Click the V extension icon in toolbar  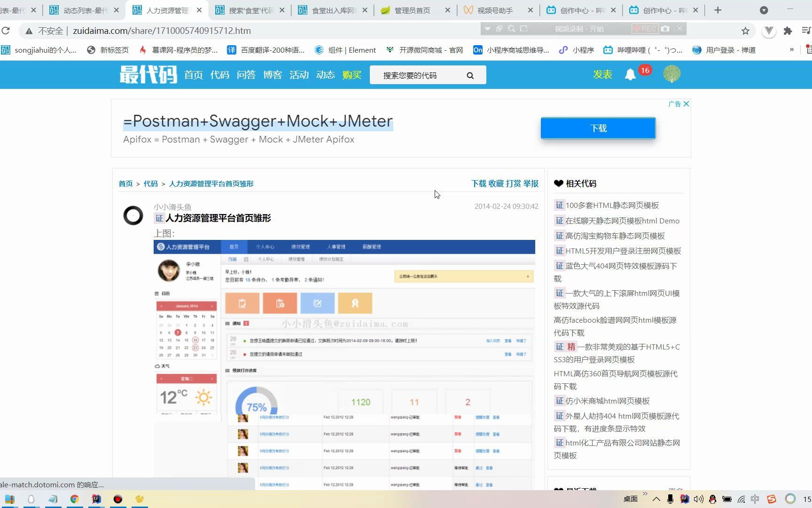pyautogui.click(x=769, y=31)
